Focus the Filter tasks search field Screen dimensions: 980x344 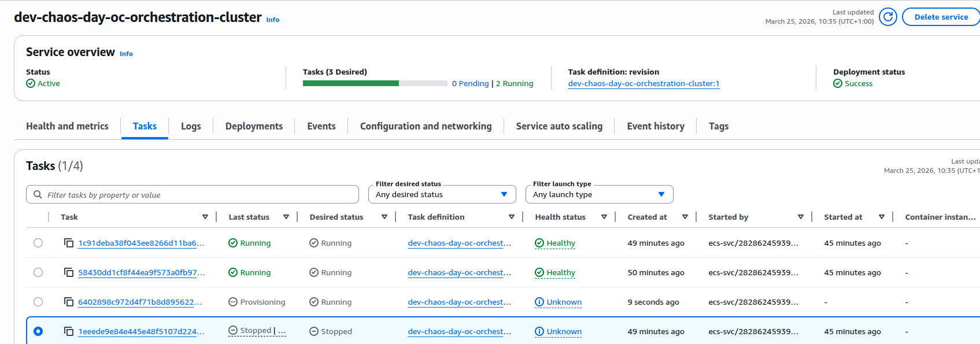coord(197,194)
